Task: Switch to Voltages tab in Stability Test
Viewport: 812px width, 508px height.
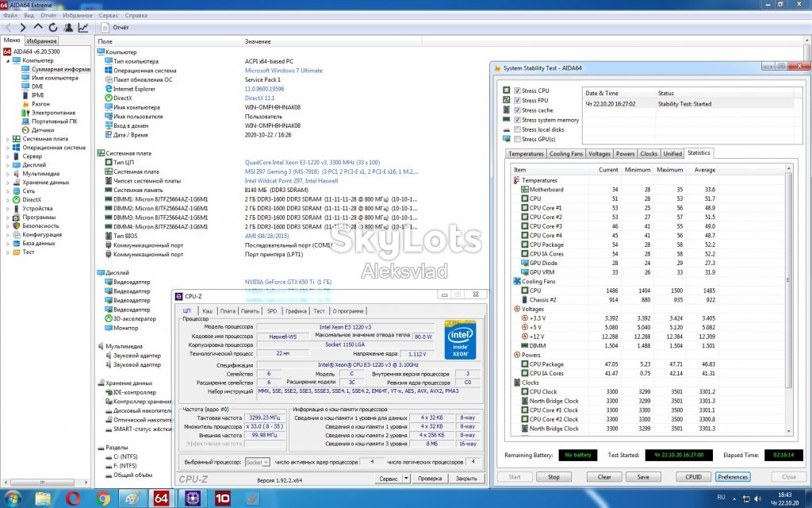Action: (599, 154)
